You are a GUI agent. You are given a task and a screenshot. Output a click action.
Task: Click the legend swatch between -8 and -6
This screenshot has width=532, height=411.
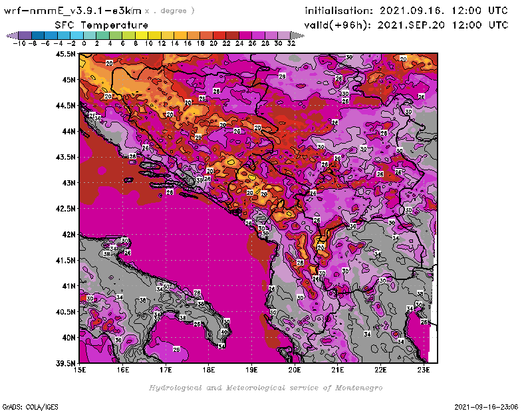tap(38, 35)
